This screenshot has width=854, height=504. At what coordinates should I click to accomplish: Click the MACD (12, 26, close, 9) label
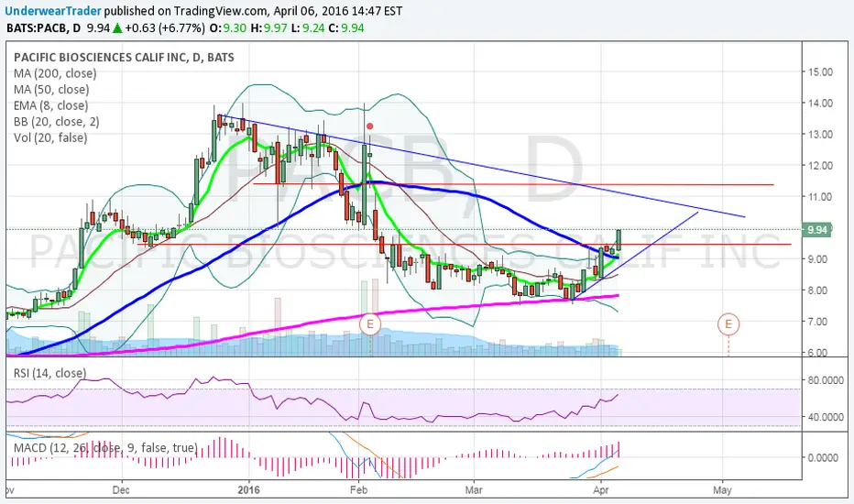105,448
